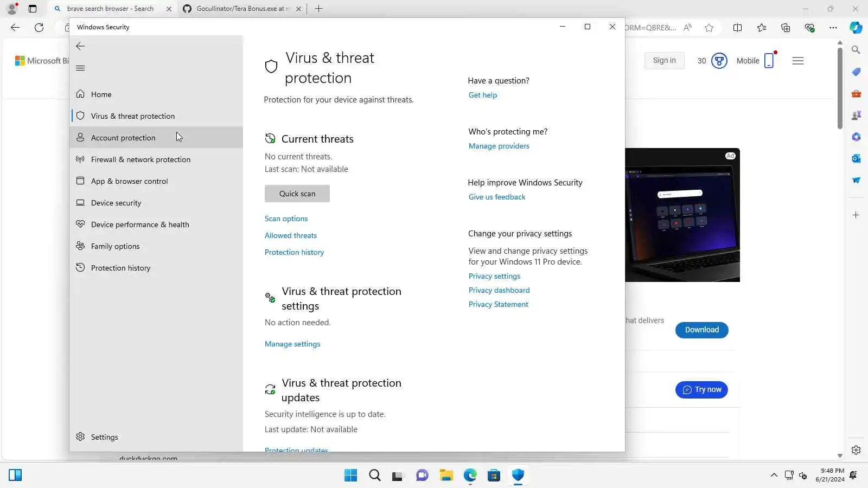This screenshot has width=868, height=488.
Task: Switch to brave search browser tab
Action: click(x=110, y=9)
